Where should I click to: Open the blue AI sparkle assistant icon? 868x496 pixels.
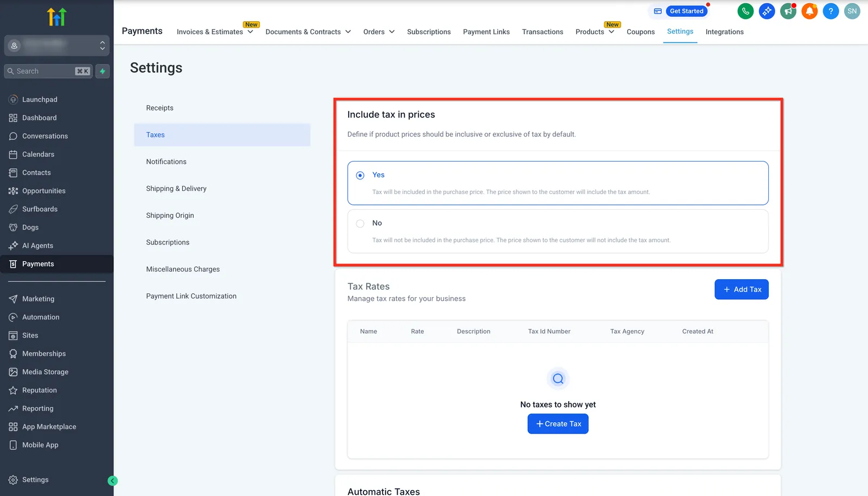pos(767,11)
